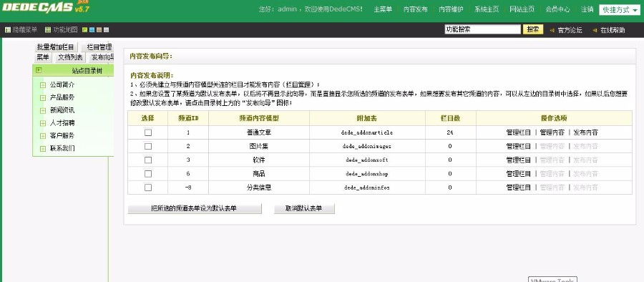Open 客户服务 in directory tree
Screen dimensions: 644x282
coord(62,136)
